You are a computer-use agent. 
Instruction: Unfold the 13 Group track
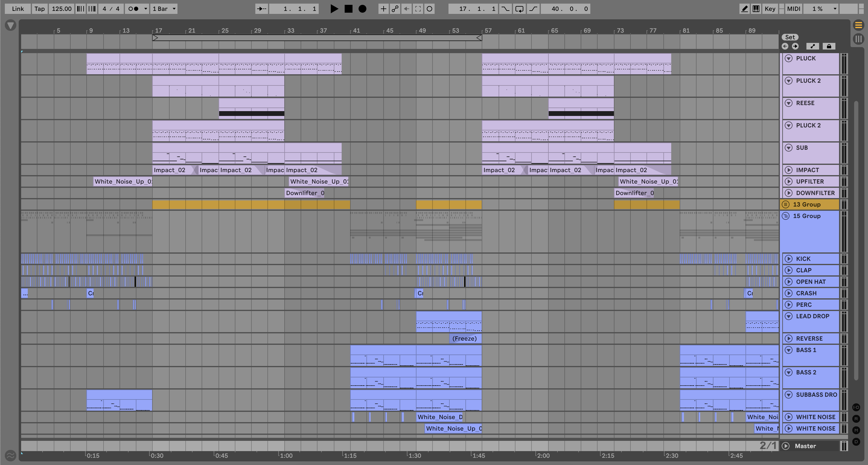785,204
